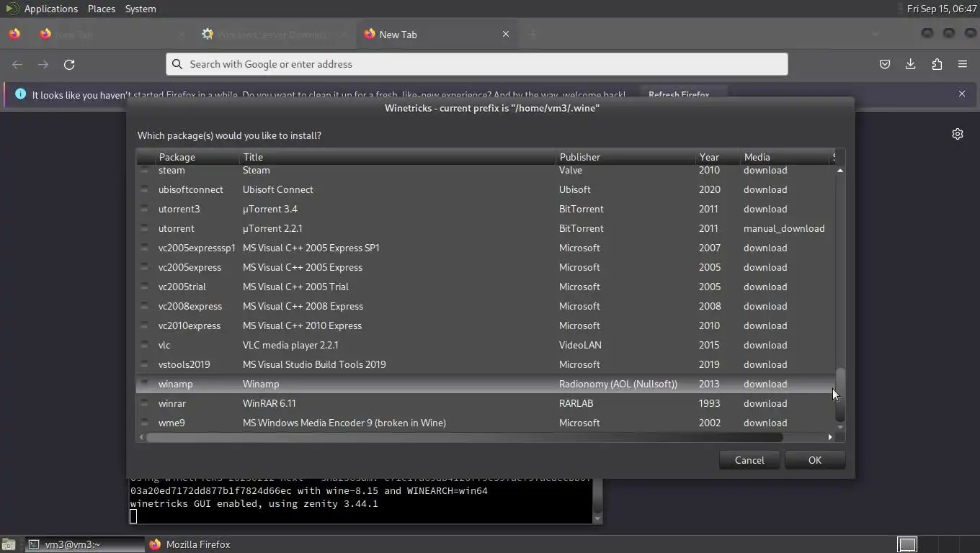Check the steam package checkbox
Image resolution: width=980 pixels, height=553 pixels.
(145, 170)
